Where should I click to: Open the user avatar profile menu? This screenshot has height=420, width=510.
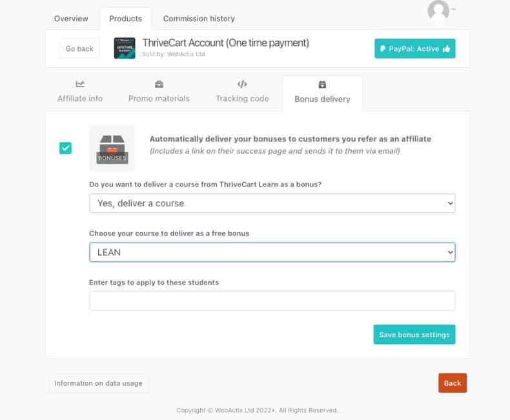(x=438, y=10)
